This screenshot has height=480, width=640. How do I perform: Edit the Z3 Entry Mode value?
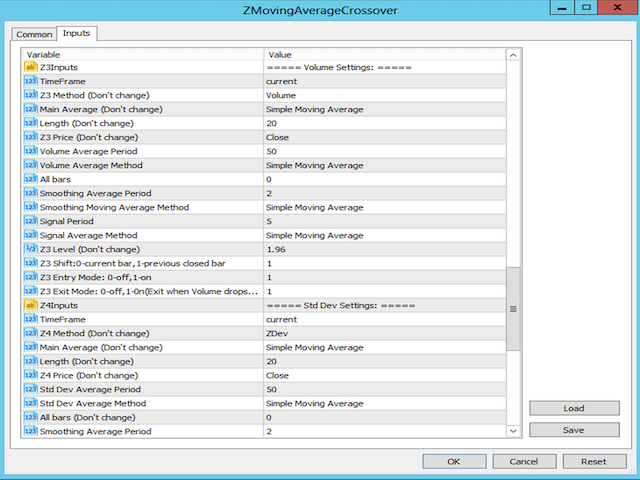pos(385,277)
